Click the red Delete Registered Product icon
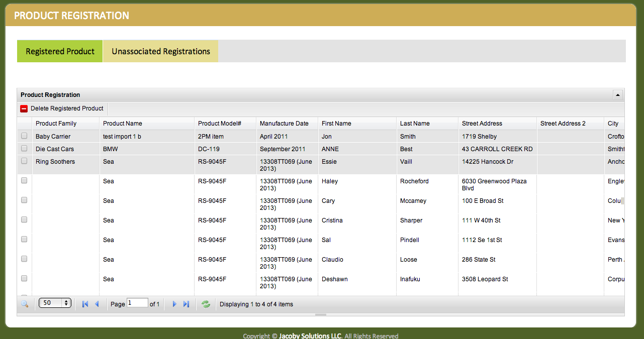 24,108
